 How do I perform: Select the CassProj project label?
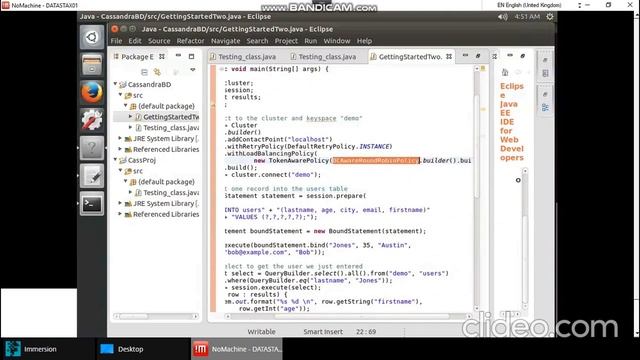pyautogui.click(x=142, y=160)
